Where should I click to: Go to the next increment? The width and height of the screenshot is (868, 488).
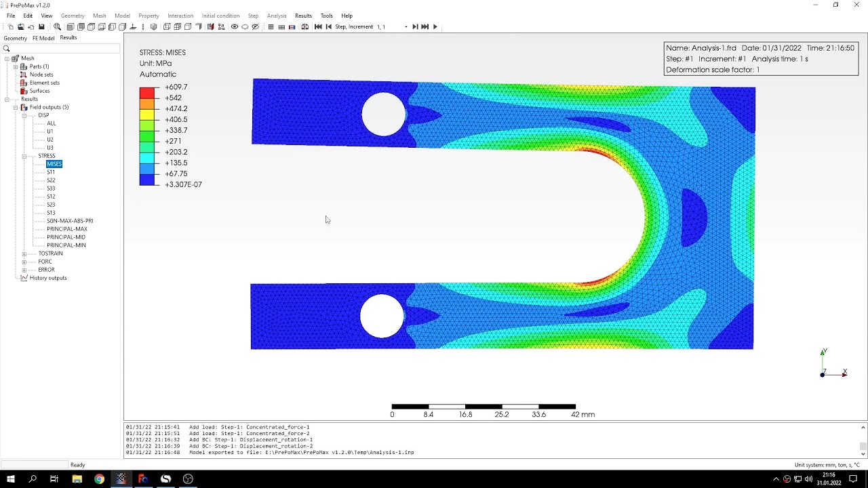coord(415,27)
